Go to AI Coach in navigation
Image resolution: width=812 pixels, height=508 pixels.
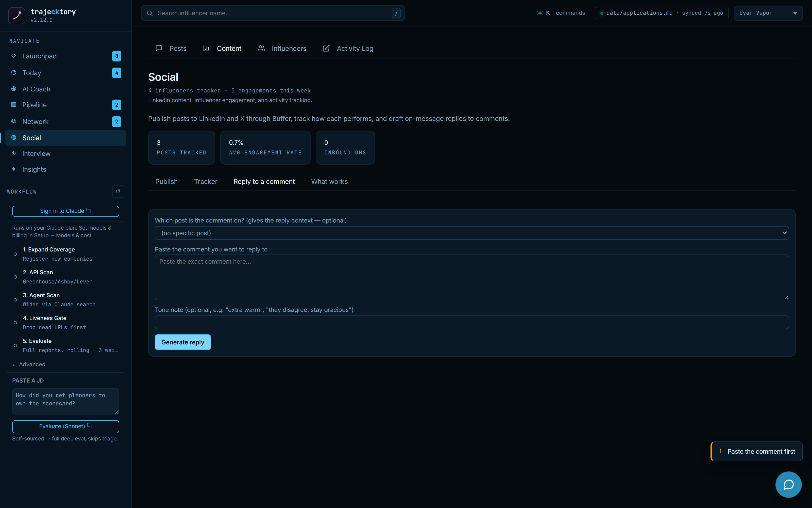coord(66,89)
